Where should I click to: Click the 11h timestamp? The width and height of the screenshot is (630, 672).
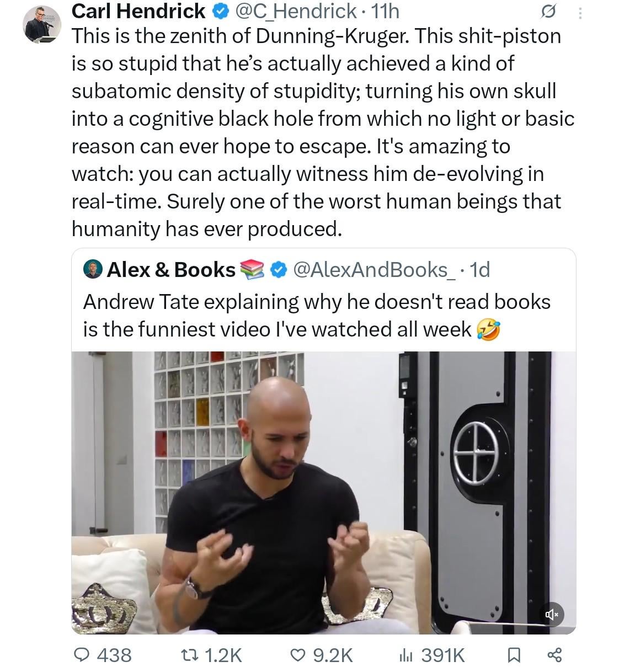pyautogui.click(x=385, y=11)
